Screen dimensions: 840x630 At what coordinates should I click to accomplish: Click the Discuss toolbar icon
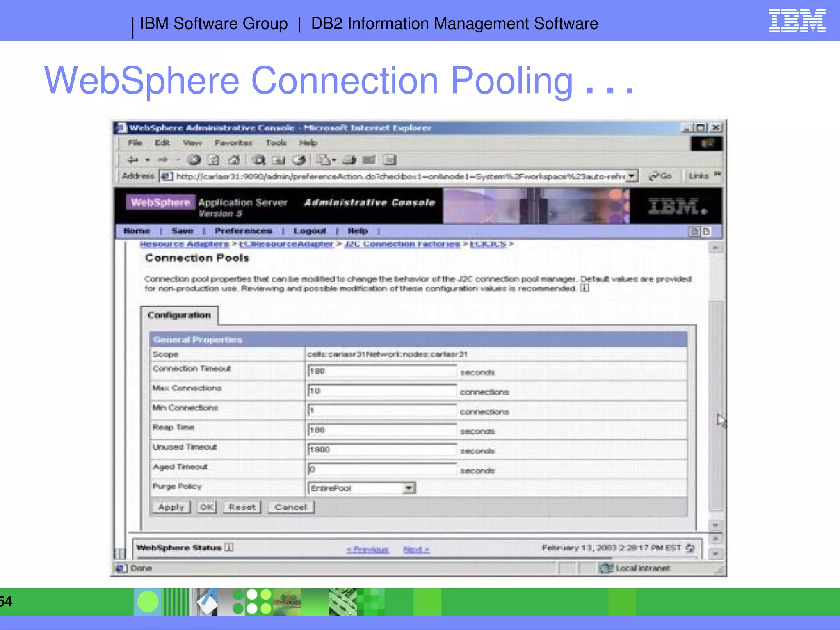[390, 160]
